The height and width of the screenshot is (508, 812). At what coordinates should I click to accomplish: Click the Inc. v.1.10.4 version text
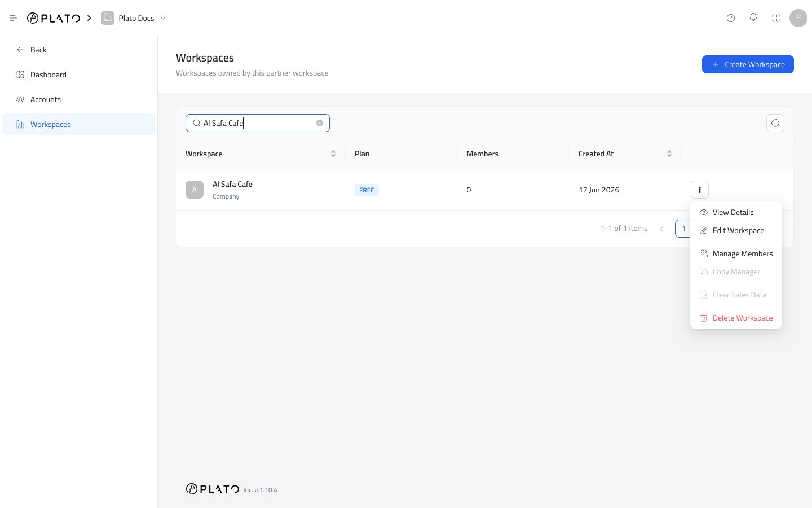click(x=261, y=490)
